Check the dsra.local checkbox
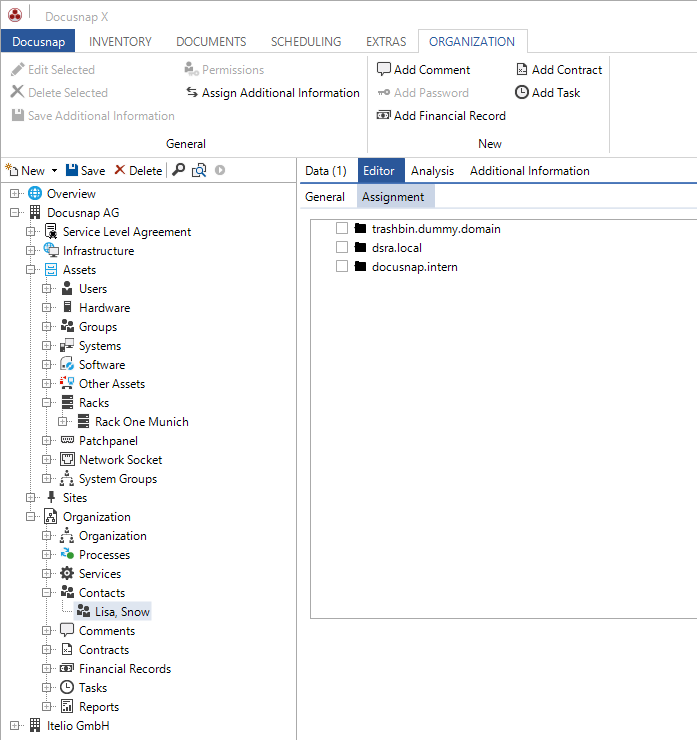The height and width of the screenshot is (740, 697). (342, 247)
